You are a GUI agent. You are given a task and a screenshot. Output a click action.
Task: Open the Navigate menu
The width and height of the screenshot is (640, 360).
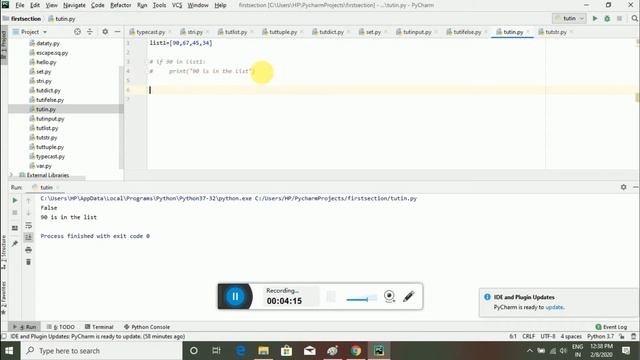click(x=74, y=5)
